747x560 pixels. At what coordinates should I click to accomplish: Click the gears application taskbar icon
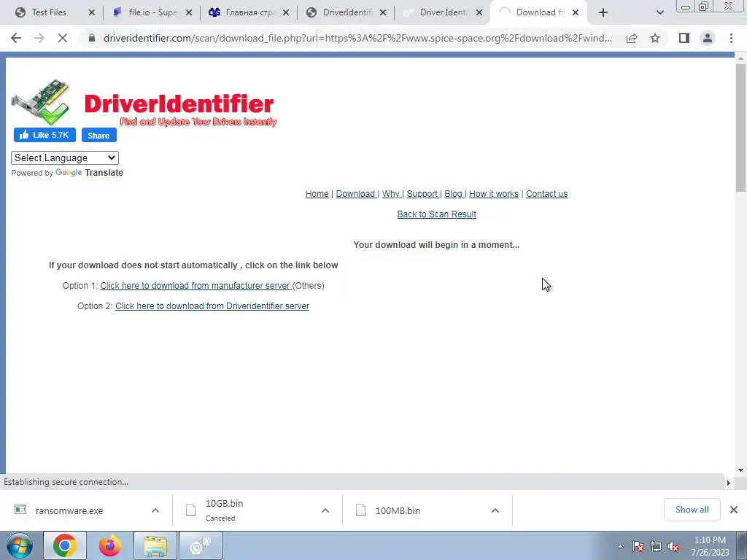[x=201, y=545]
